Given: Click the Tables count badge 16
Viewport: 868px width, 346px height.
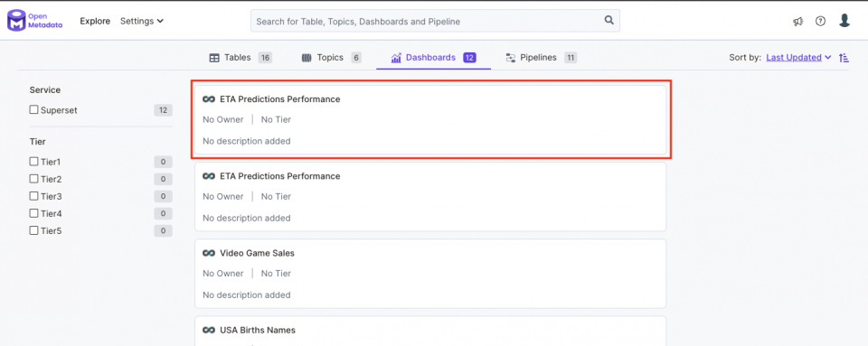Looking at the screenshot, I should click(x=265, y=58).
